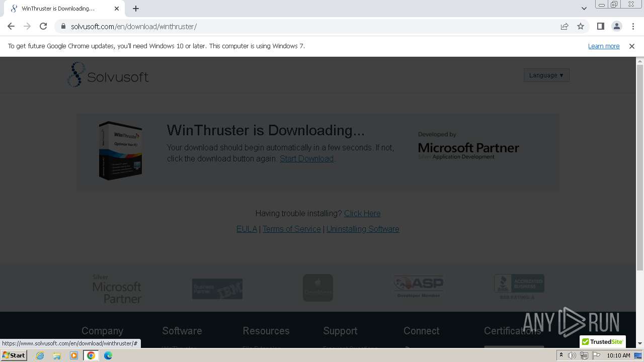
Task: Open Chrome's three-dot menu
Action: point(632,26)
